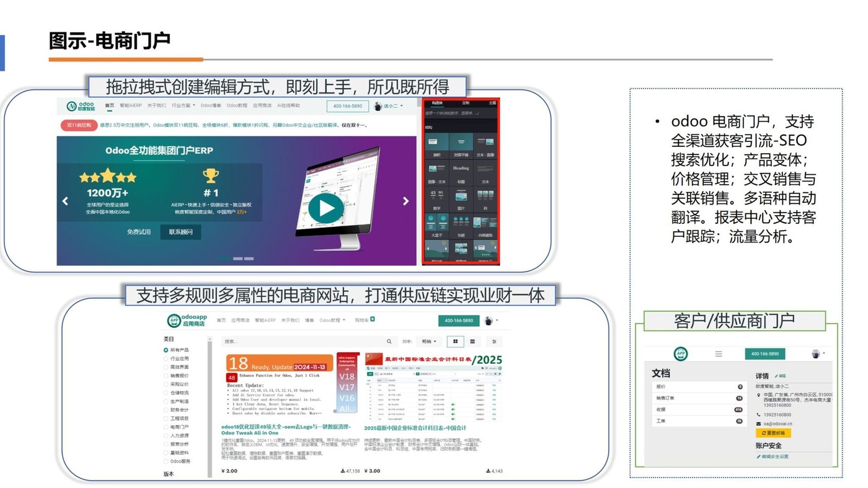Select the 封面 building block
Image resolution: width=868 pixels, height=488 pixels.
[461, 146]
